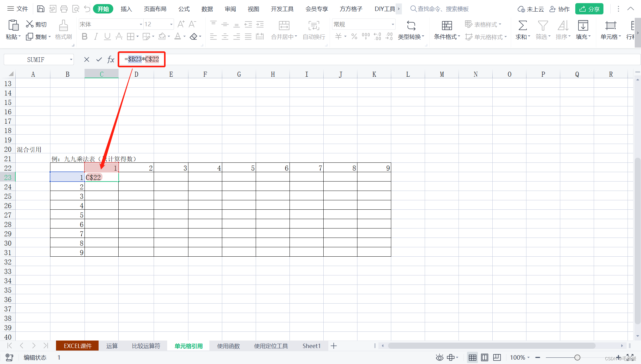The width and height of the screenshot is (641, 364).
Task: Click the zoom slider handle
Action: point(577,357)
